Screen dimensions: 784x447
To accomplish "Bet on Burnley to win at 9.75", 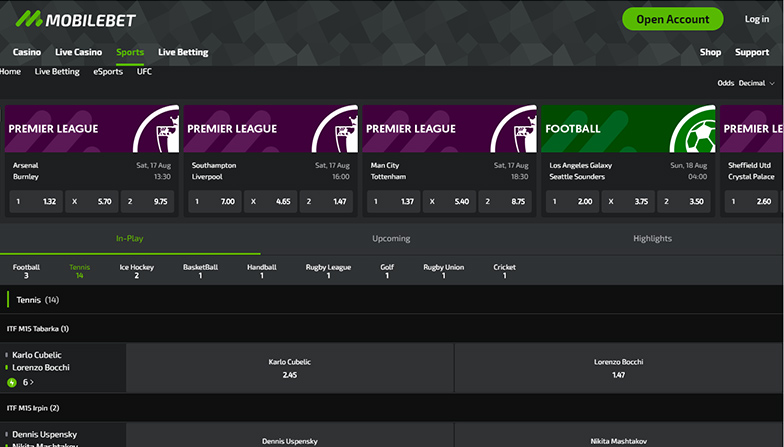I will coord(147,202).
